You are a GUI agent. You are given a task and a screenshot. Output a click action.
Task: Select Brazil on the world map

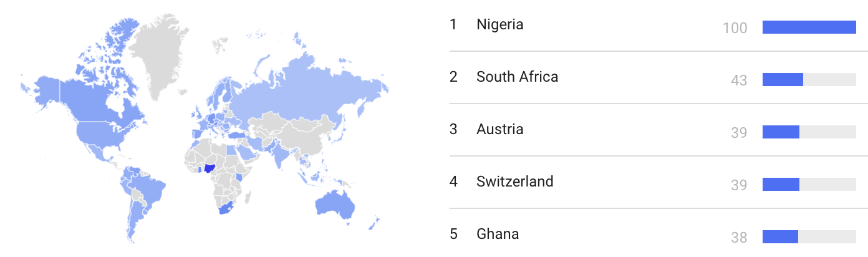[x=150, y=186]
